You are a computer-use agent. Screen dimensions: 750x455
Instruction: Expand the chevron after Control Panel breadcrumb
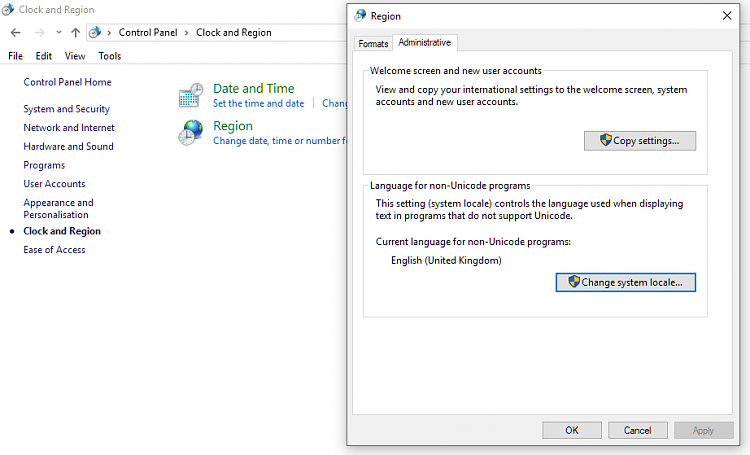[x=187, y=33]
